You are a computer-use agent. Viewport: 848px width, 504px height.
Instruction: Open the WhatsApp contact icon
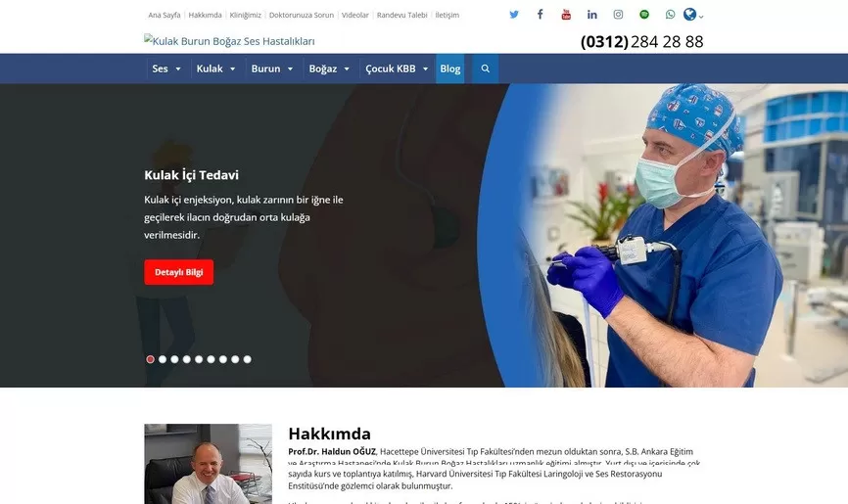click(x=670, y=15)
